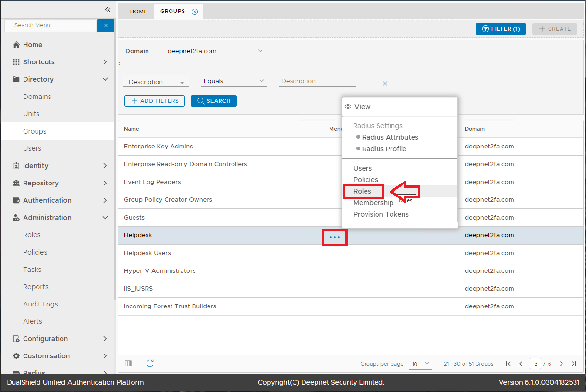Viewport: 586px width, 392px height.
Task: Select Roles in the context menu
Action: point(363,191)
